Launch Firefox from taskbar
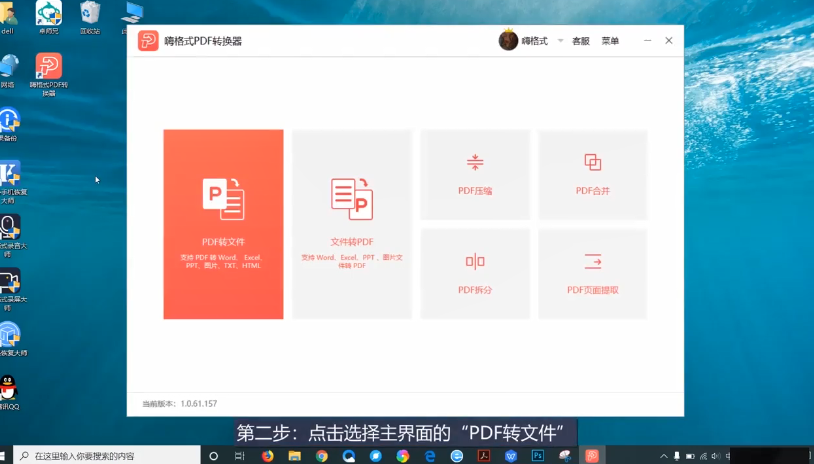The image size is (814, 464). (x=267, y=456)
